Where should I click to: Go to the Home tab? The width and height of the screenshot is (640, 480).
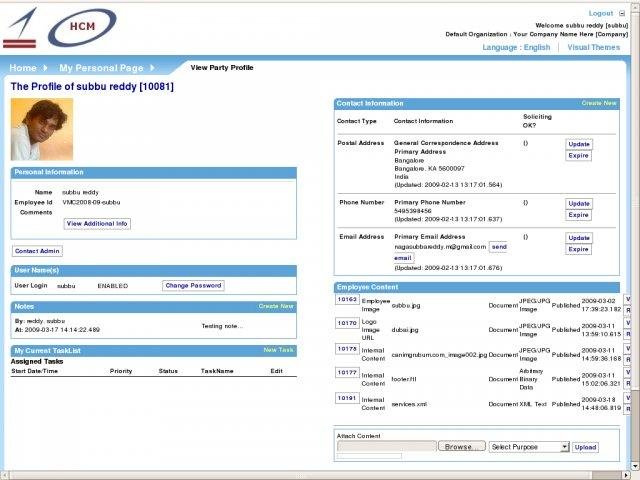click(x=23, y=68)
